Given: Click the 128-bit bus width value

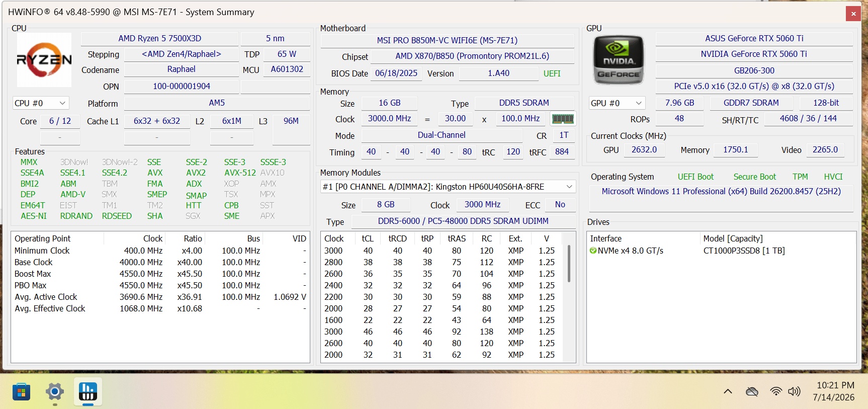Looking at the screenshot, I should click(826, 103).
